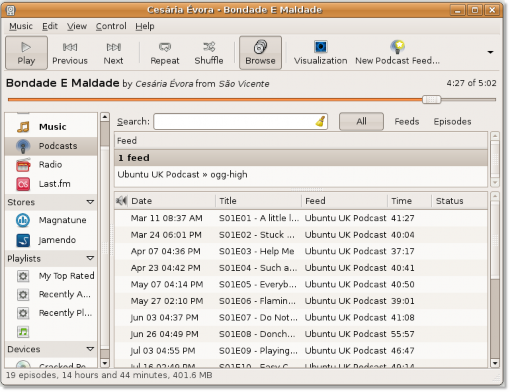
Task: Skip to Previous track
Action: click(70, 53)
